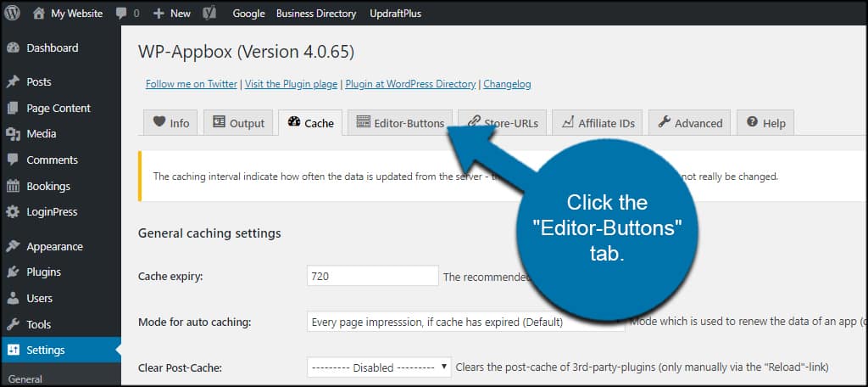Click into the Cache expiry field

tap(373, 276)
